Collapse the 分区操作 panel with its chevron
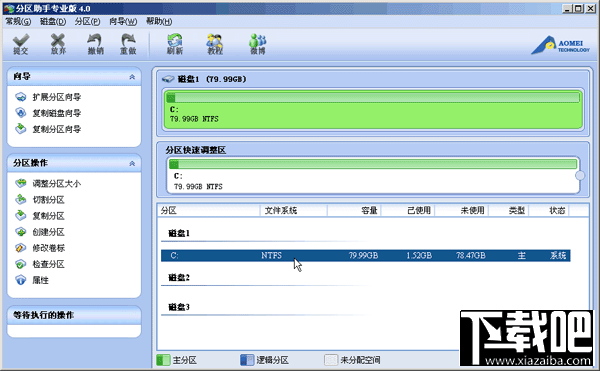600x371 pixels. 132,163
